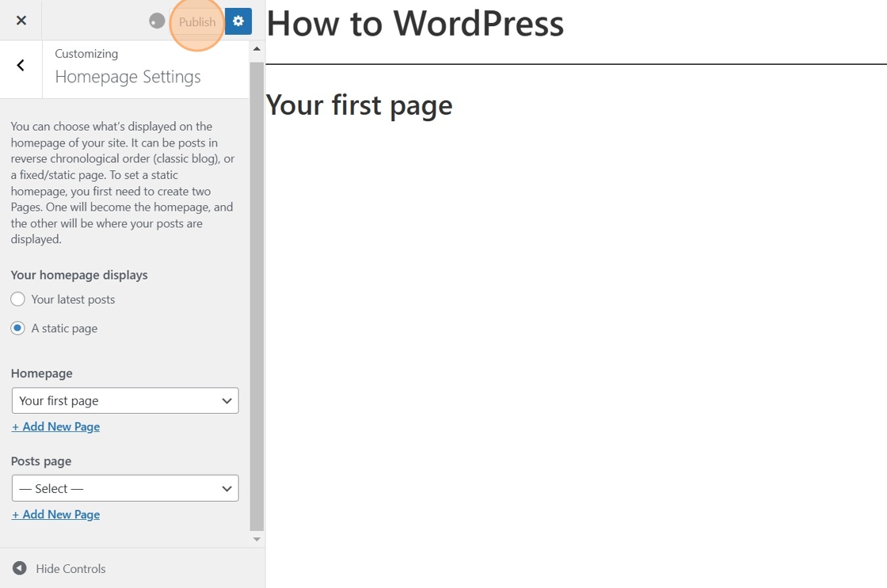Click the 'Your homepage displays' label
887x588 pixels.
tap(79, 275)
